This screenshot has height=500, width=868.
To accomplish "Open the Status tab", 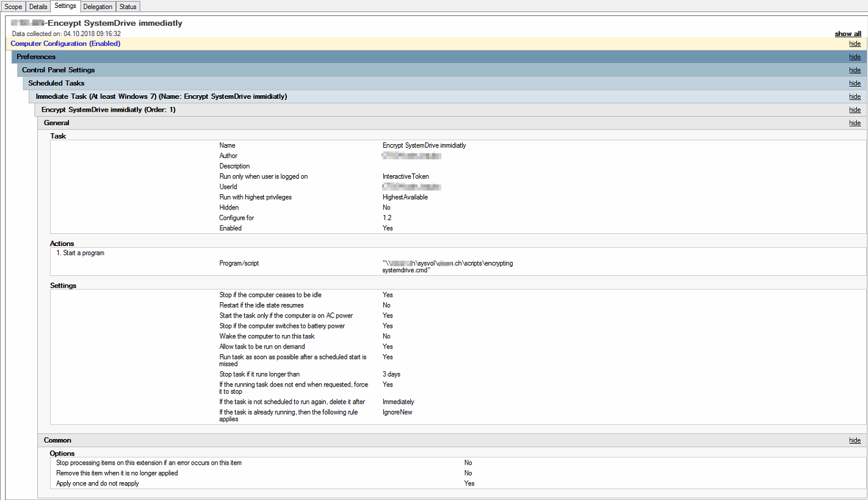I will (x=128, y=7).
